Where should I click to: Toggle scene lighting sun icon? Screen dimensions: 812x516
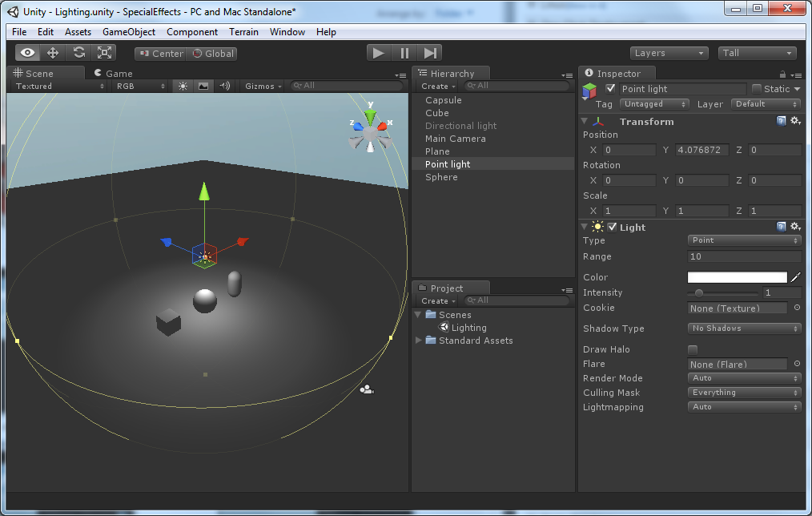(183, 86)
